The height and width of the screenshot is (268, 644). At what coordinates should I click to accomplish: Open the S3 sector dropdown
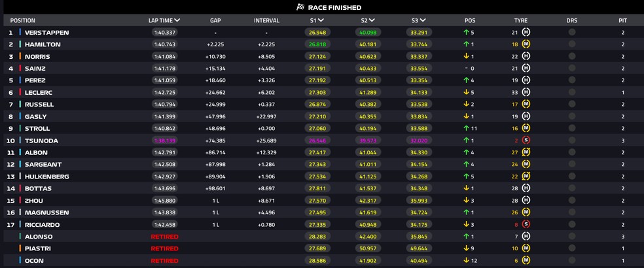[423, 20]
